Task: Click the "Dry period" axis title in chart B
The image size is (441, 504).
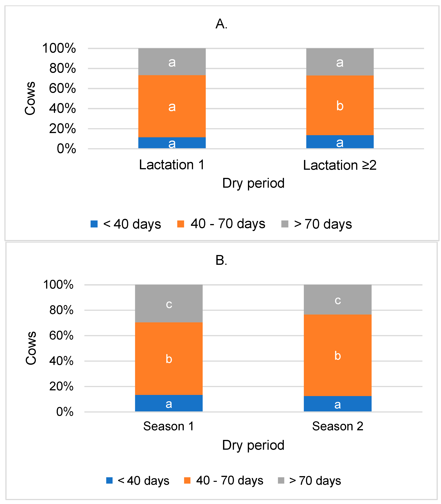Action: click(253, 445)
